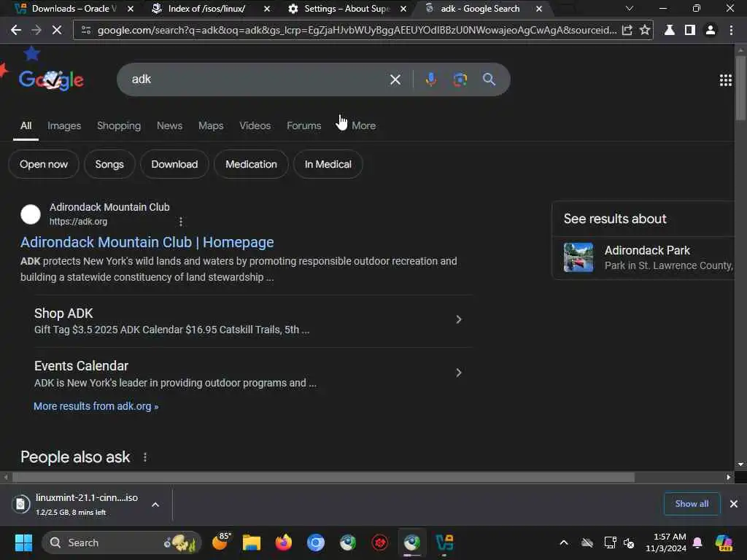Expand the linuxmint download options chevron
747x560 pixels.
(x=155, y=505)
